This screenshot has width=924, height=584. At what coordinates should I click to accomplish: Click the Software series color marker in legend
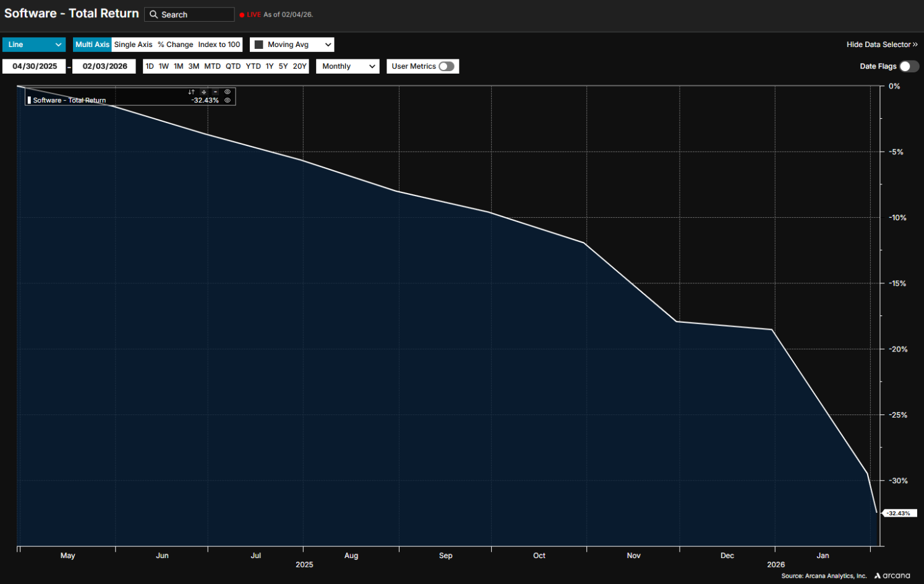point(29,100)
